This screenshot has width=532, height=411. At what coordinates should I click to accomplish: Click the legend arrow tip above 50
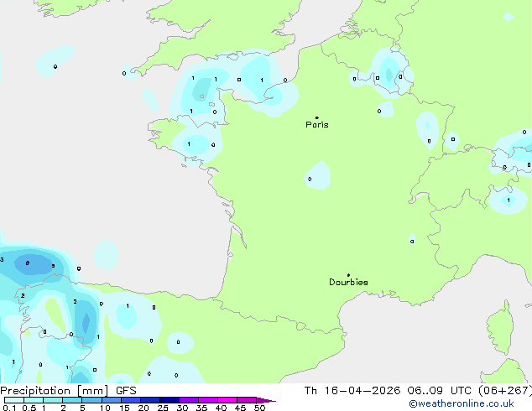click(x=266, y=400)
